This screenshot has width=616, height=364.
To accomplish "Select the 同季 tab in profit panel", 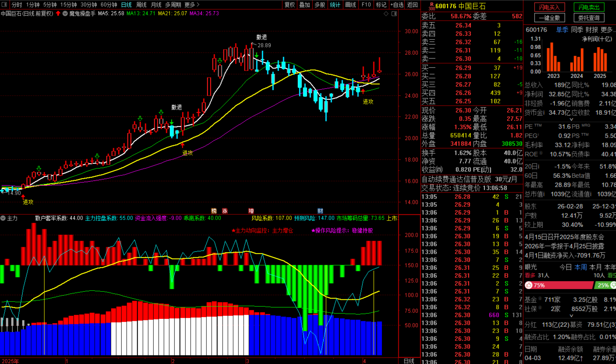I will tap(577, 30).
